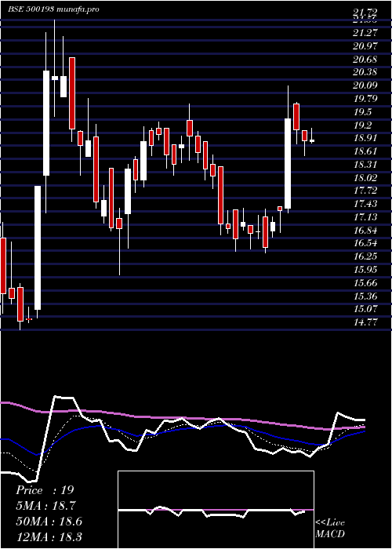Image resolution: width=392 pixels, height=549 pixels.
Task: Click the 14.77 price axis label
Action: (365, 322)
